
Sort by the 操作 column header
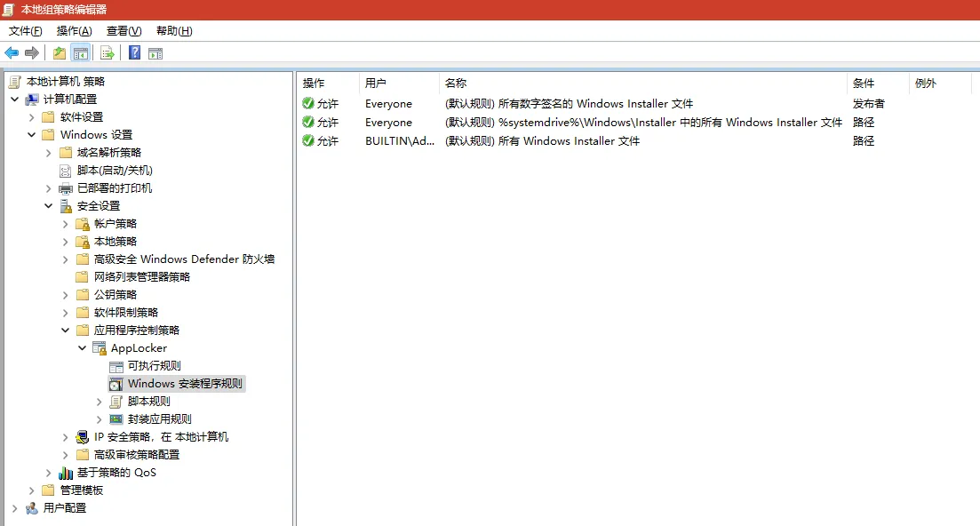click(328, 84)
